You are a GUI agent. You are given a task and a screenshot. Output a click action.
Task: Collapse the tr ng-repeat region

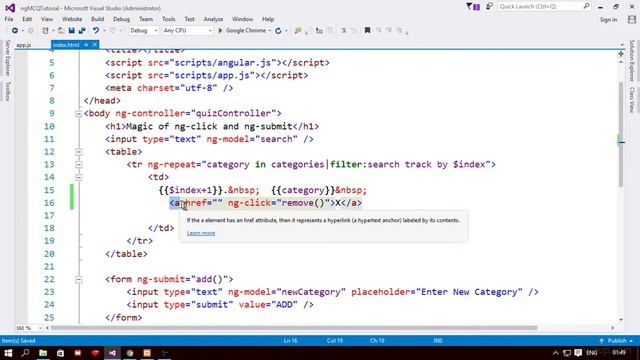point(79,164)
